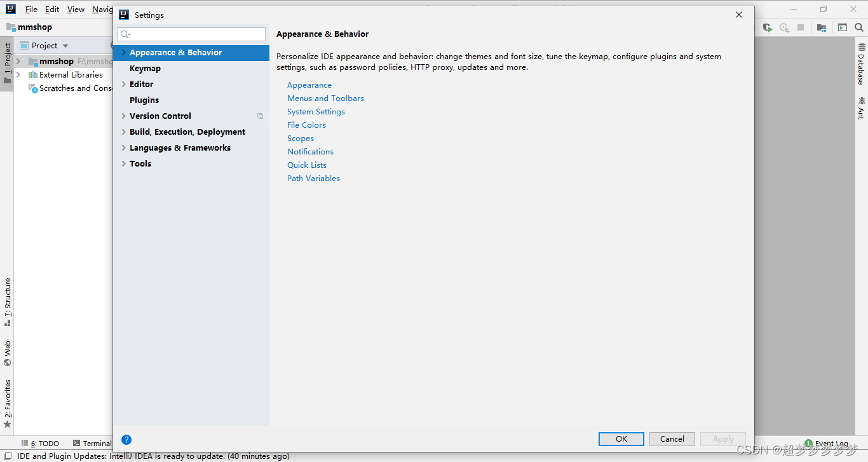The image size is (868, 462).
Task: Expand External Libraries tree node
Action: click(18, 74)
